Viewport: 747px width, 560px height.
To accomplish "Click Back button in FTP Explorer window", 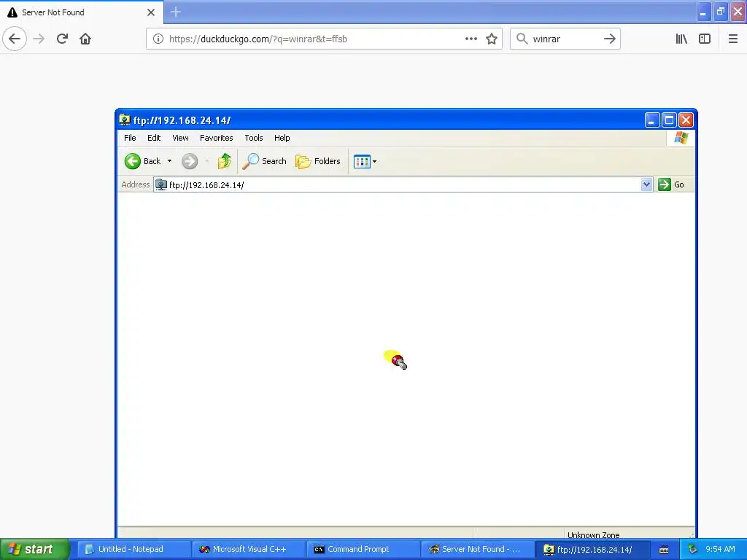I will (x=142, y=161).
